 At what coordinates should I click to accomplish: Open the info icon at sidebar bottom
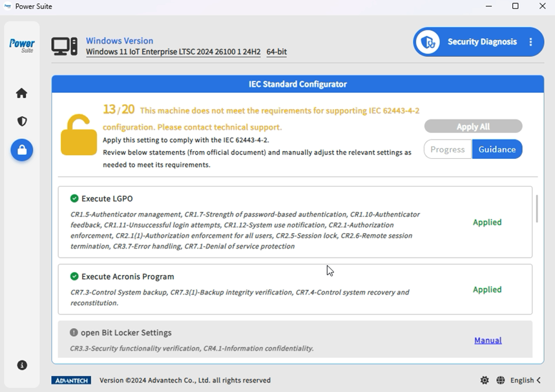pyautogui.click(x=22, y=365)
